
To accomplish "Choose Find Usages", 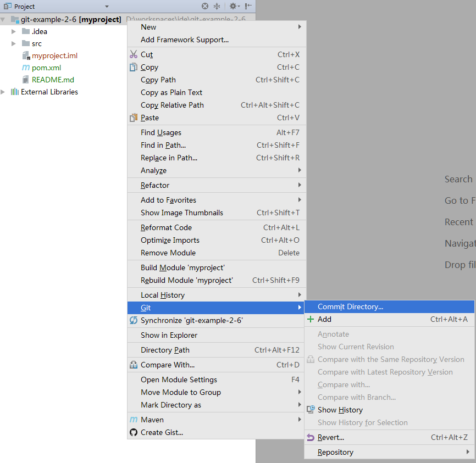I will (x=217, y=132).
